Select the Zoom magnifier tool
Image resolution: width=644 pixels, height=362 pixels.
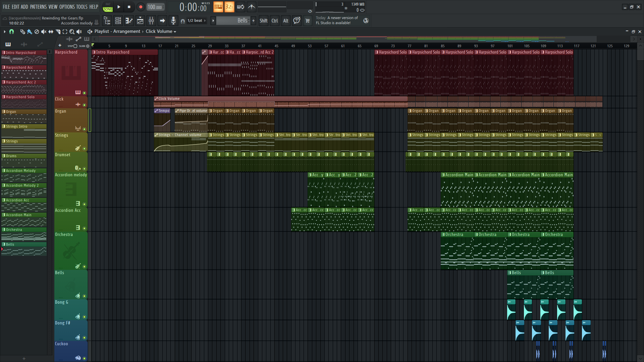tap(72, 32)
